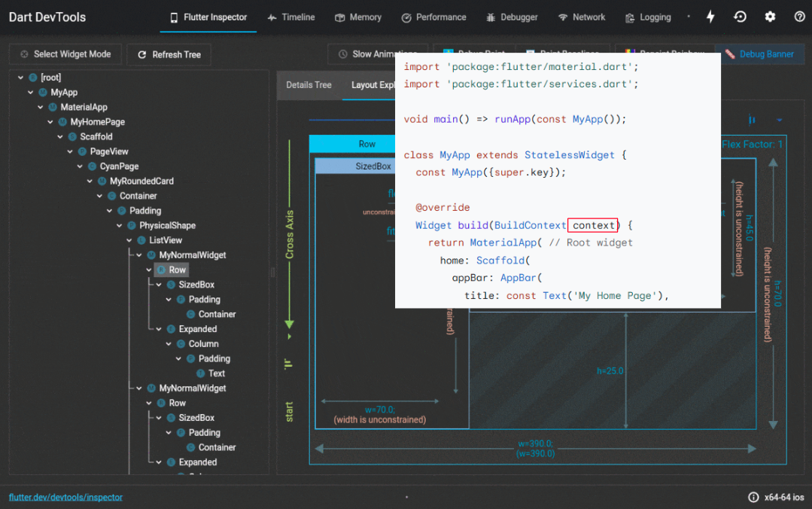Click the 'w=70.0;' width label
The height and width of the screenshot is (509, 812).
point(379,410)
